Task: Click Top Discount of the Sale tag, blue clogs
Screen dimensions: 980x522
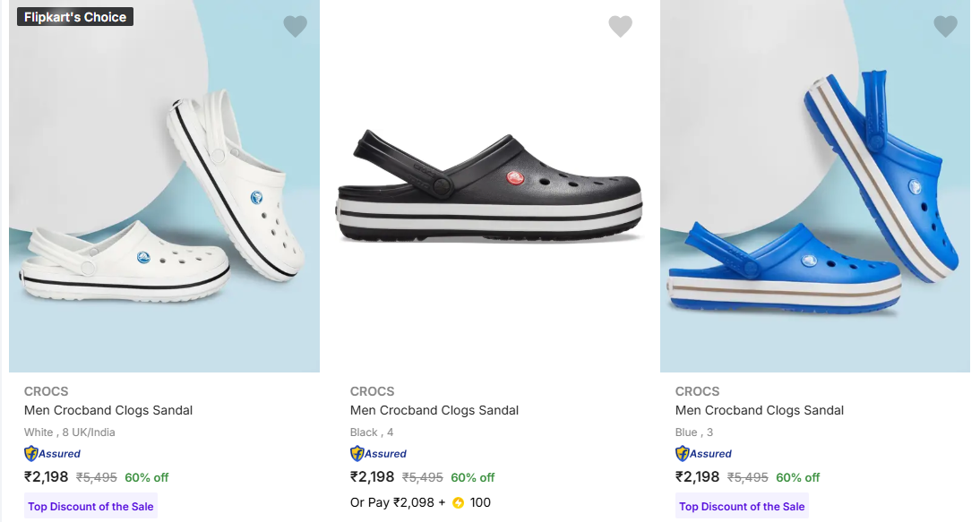Action: pyautogui.click(x=742, y=507)
